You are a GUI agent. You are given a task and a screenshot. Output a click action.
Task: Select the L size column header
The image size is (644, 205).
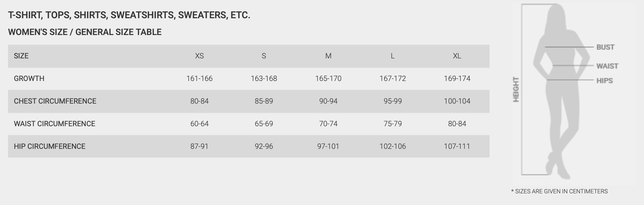393,56
